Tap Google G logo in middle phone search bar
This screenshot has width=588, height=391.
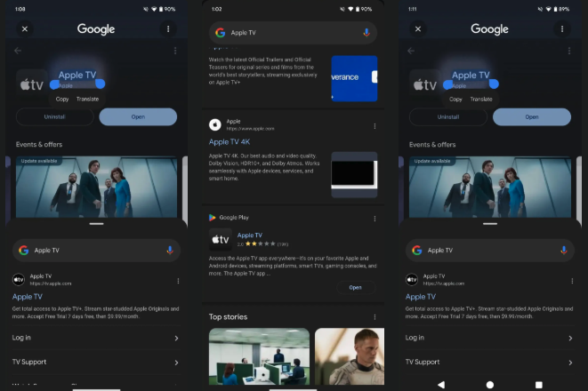(220, 33)
